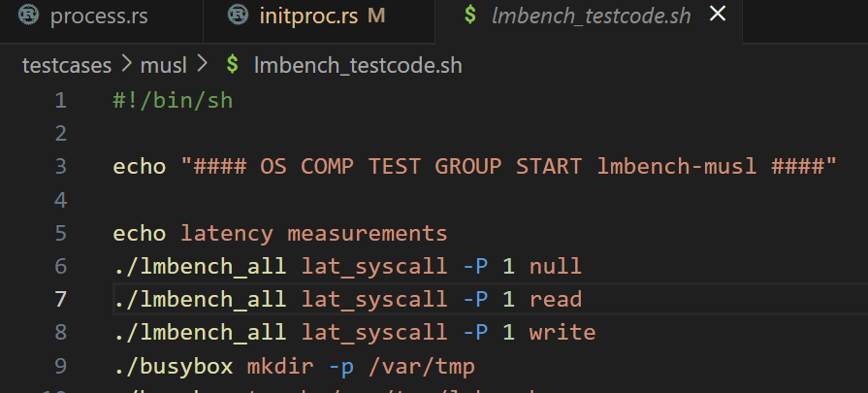Click the shell icon on lmbench_testcode.sh tab
Viewport: 868px width, 393px height.
tap(470, 16)
